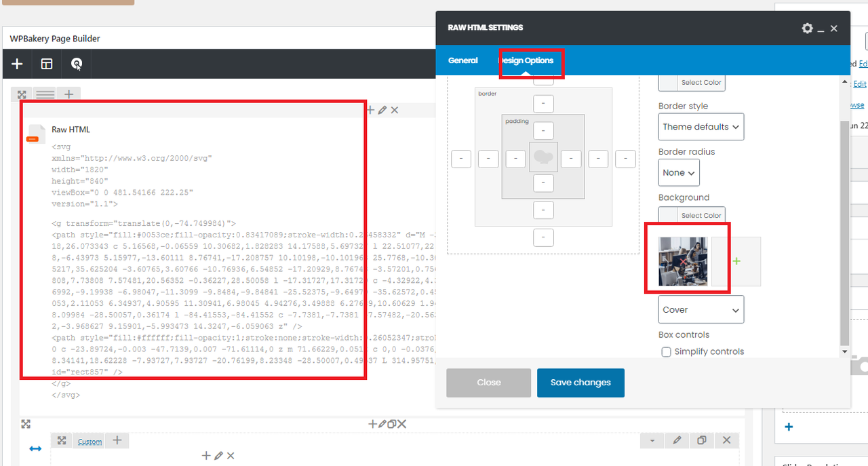Click the blue horizontal arrows icon

[35, 448]
